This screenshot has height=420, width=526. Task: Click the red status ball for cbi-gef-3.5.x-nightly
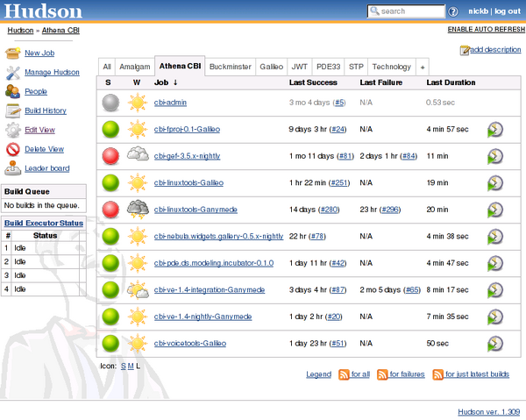coord(110,156)
